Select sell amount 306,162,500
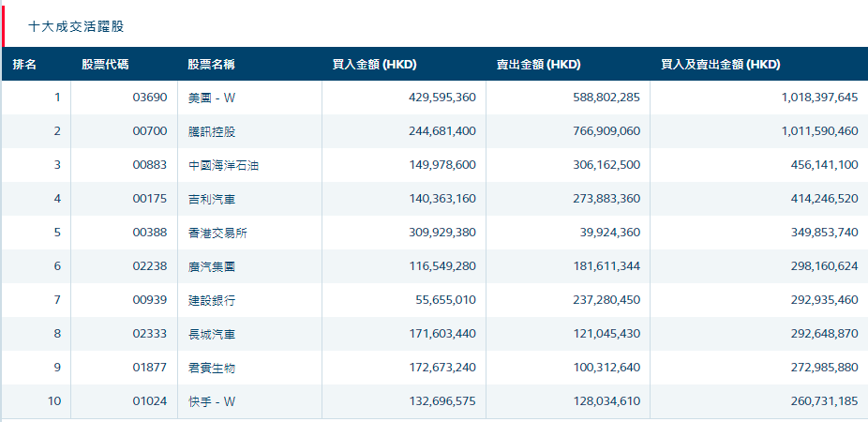Screen dimensions: 868x422 [606, 165]
